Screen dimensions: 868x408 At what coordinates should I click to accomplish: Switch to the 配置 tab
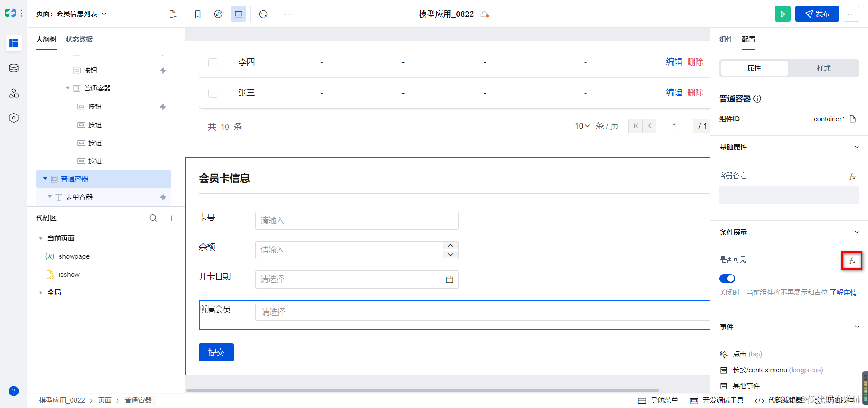coord(749,39)
